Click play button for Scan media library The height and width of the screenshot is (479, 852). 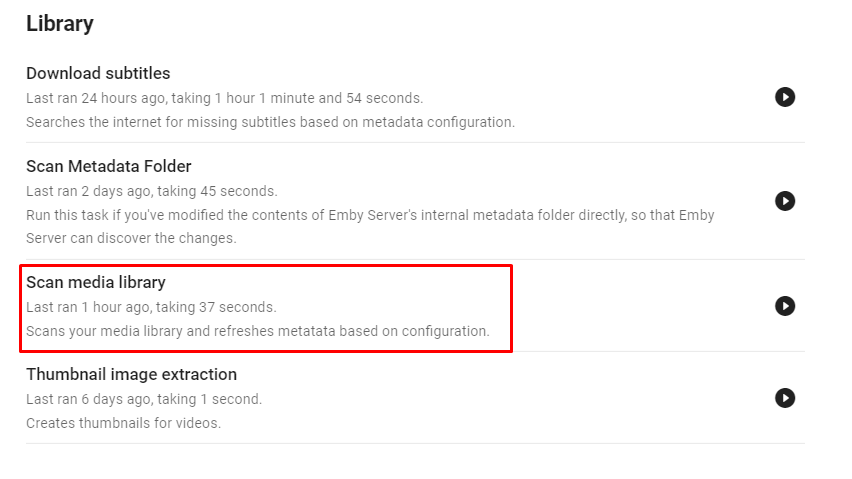point(785,306)
